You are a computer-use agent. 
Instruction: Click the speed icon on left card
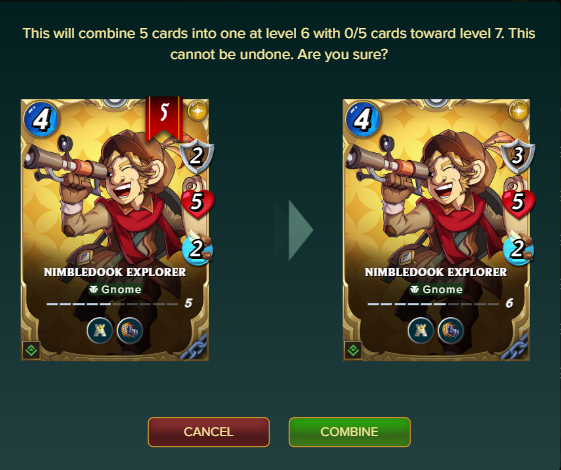[x=197, y=248]
